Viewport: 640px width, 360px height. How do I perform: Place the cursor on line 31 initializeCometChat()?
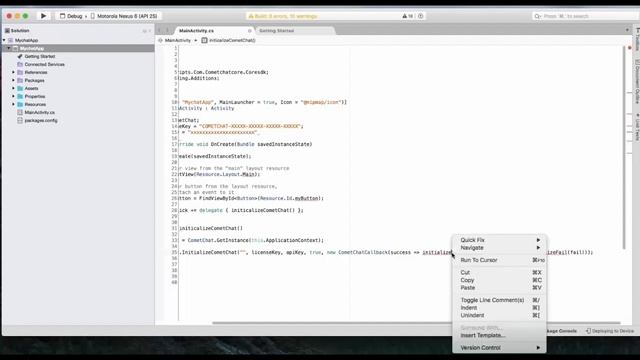point(211,229)
